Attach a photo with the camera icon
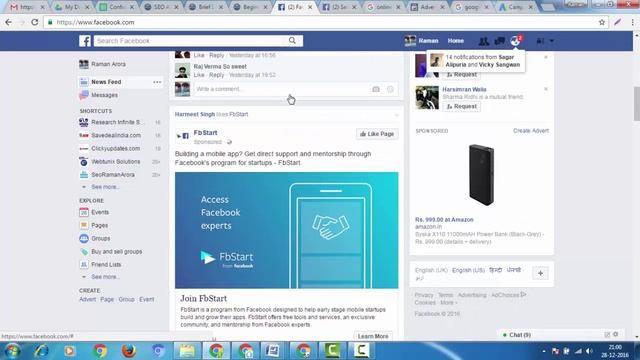Viewport: 640px width, 360px height. pyautogui.click(x=376, y=89)
